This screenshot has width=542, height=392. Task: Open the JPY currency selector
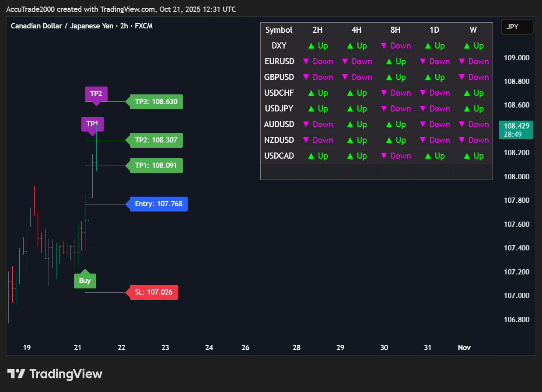click(517, 27)
